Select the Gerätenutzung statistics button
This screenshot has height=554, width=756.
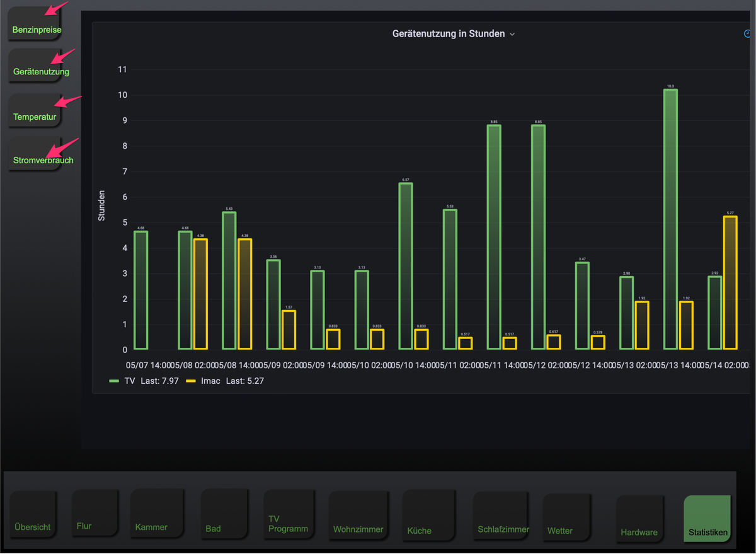[x=35, y=66]
